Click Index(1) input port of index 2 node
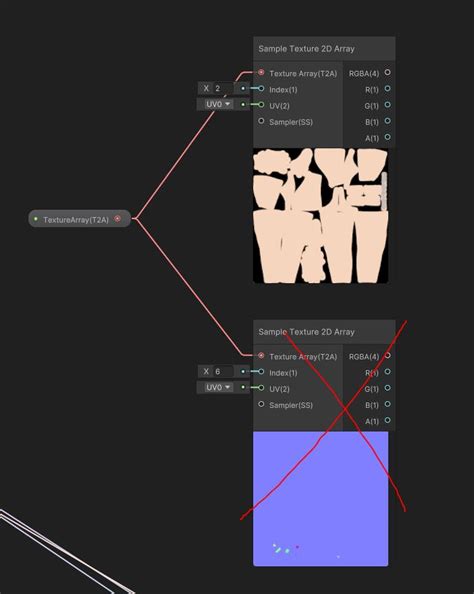The width and height of the screenshot is (474, 594). click(261, 88)
